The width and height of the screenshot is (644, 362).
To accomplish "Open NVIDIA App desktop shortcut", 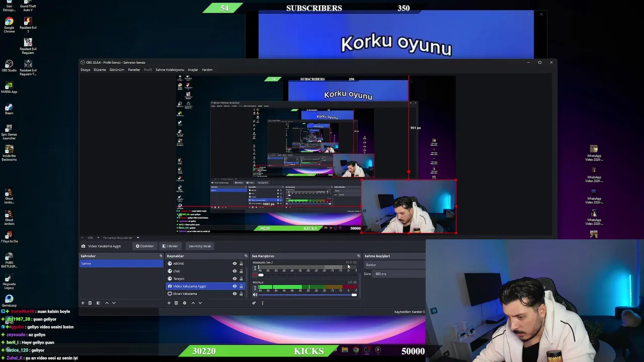I will pyautogui.click(x=9, y=87).
